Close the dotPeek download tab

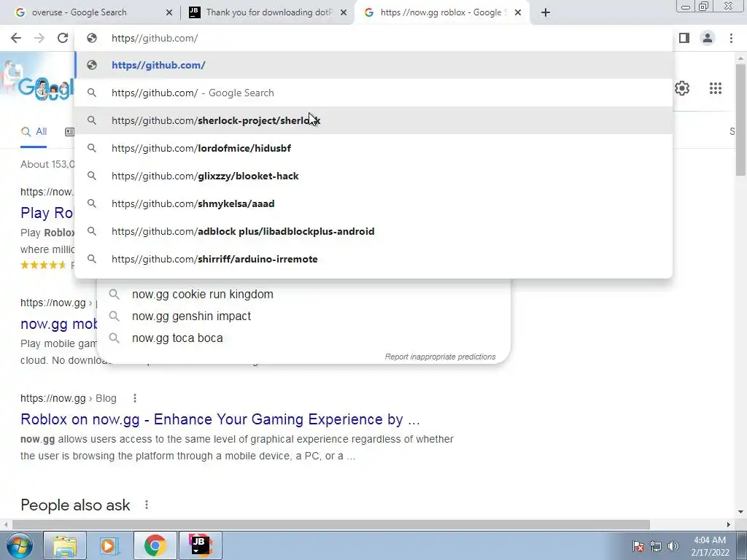[x=344, y=13]
